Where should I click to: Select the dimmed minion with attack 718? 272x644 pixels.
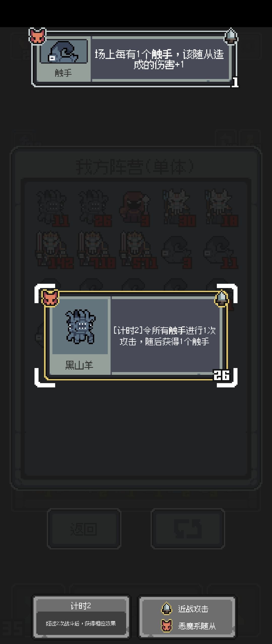point(96,250)
